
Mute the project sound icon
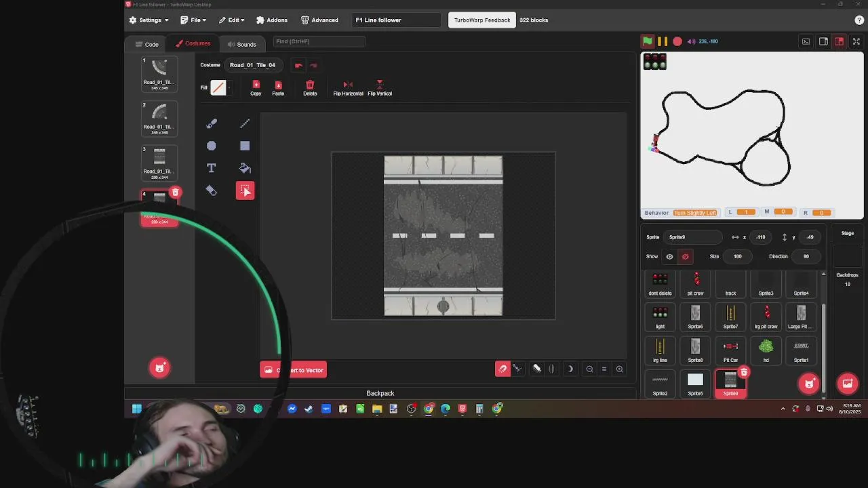691,41
